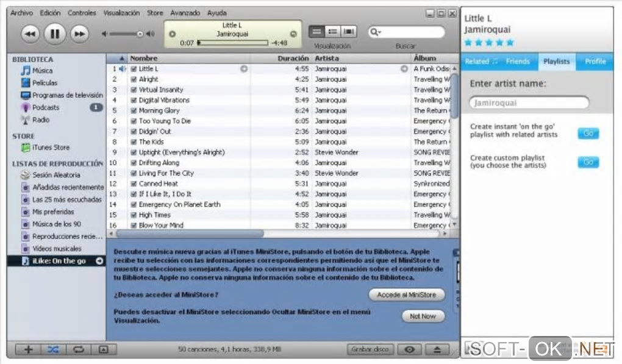Click the low volume speaker icon
622x364 pixels.
[104, 34]
